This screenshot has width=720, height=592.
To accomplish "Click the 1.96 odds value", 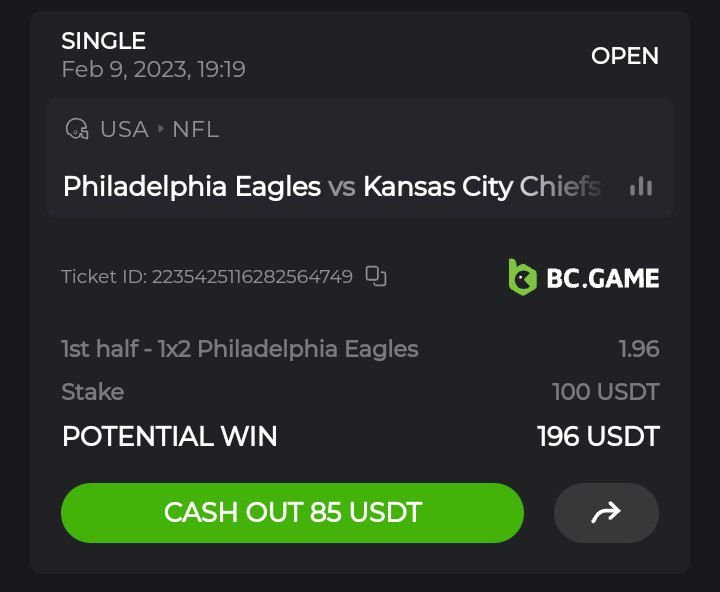I will 639,349.
